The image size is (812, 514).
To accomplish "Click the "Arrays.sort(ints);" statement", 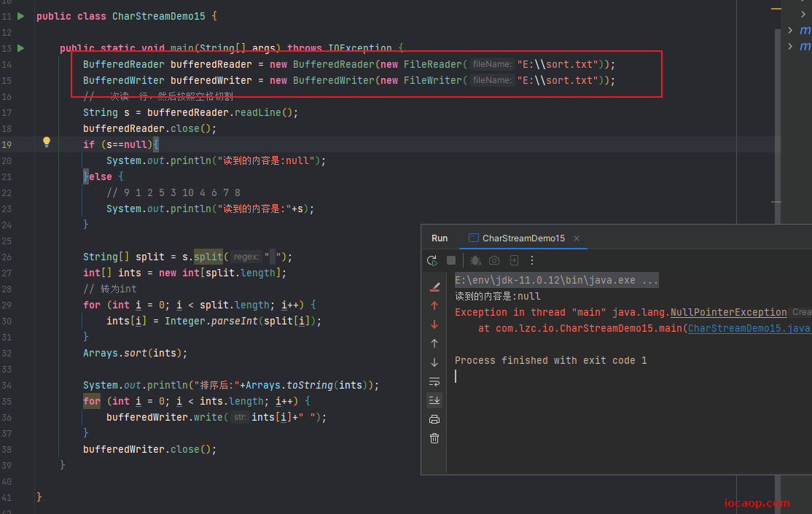I will (135, 354).
